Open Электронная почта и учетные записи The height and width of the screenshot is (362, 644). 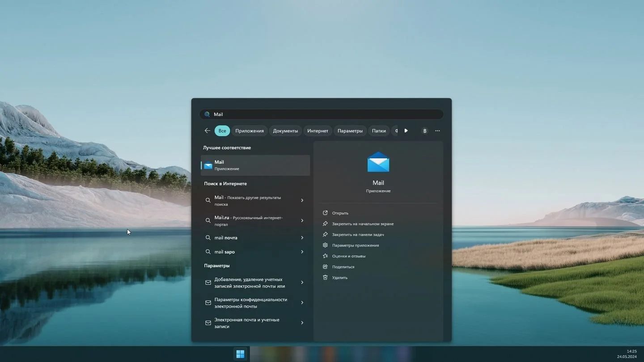[x=255, y=323]
